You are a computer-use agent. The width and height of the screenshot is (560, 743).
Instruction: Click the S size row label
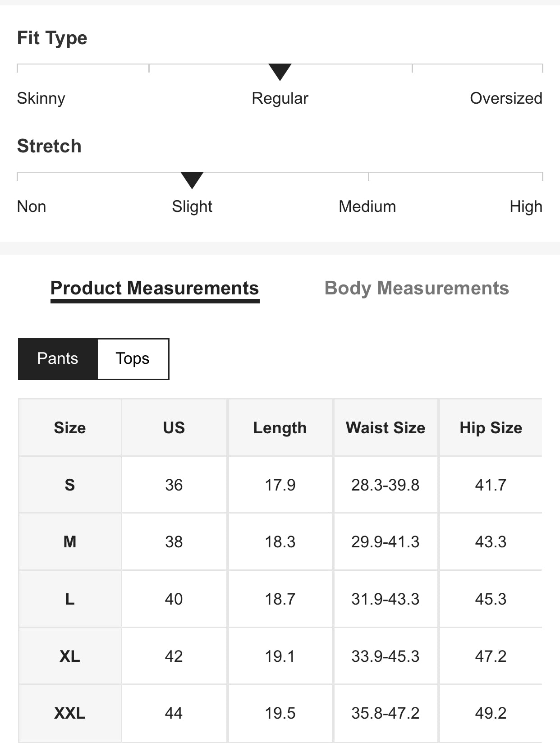[70, 485]
